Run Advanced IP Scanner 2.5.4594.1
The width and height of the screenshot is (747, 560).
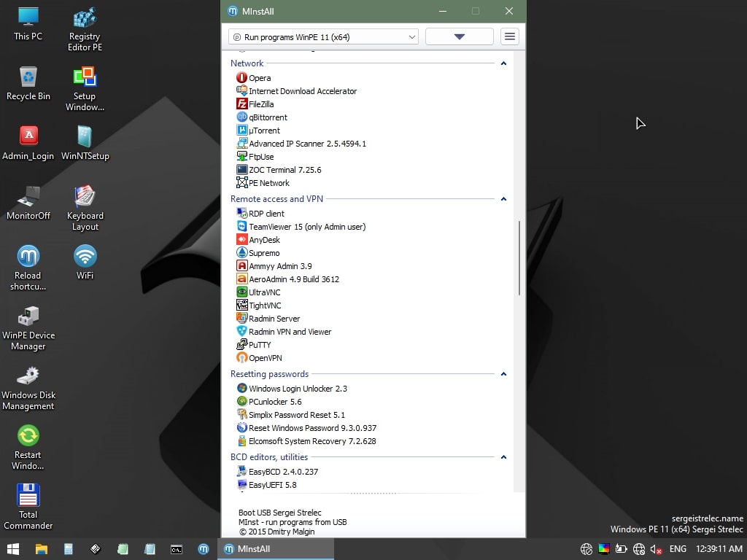point(301,144)
